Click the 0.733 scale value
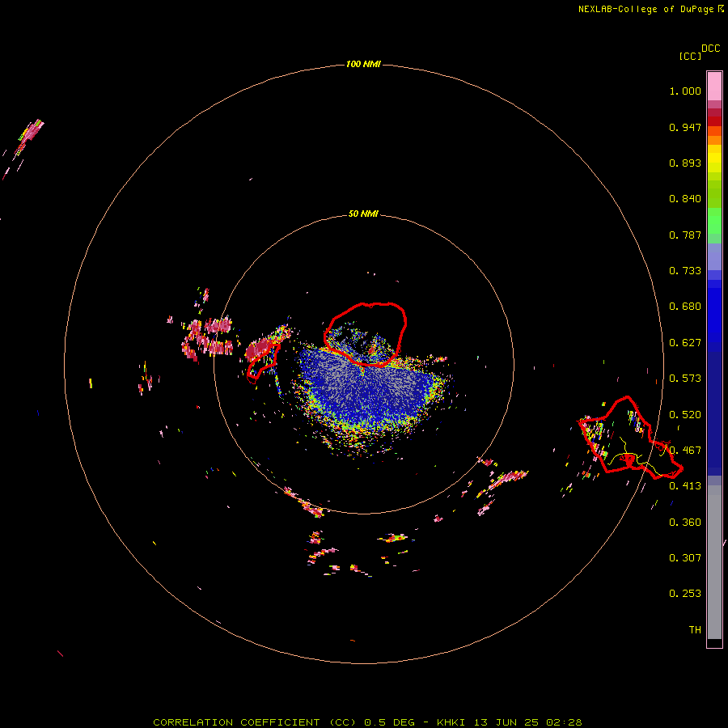Viewport: 728px width, 728px height. (685, 271)
